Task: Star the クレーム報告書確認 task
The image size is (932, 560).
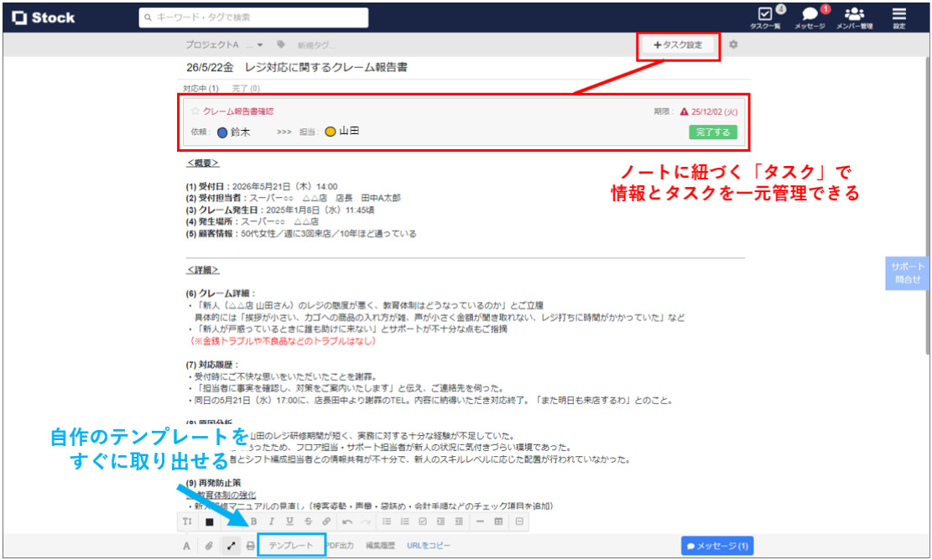Action: point(195,111)
